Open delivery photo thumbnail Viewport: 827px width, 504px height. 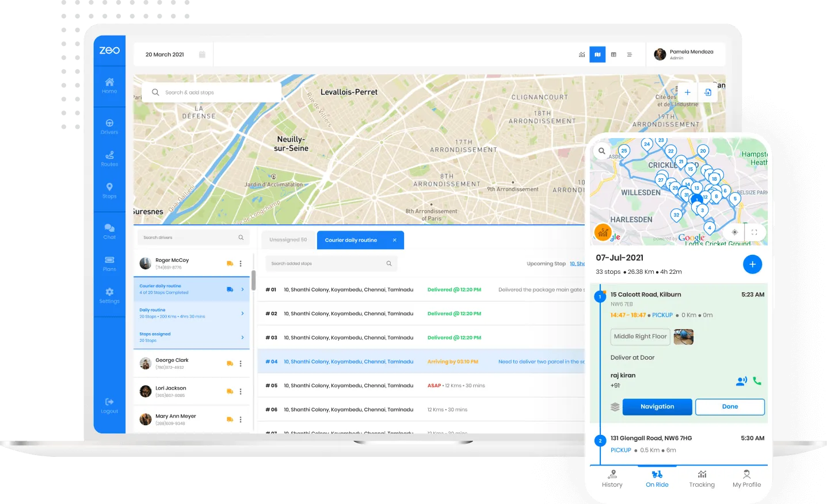pyautogui.click(x=684, y=337)
